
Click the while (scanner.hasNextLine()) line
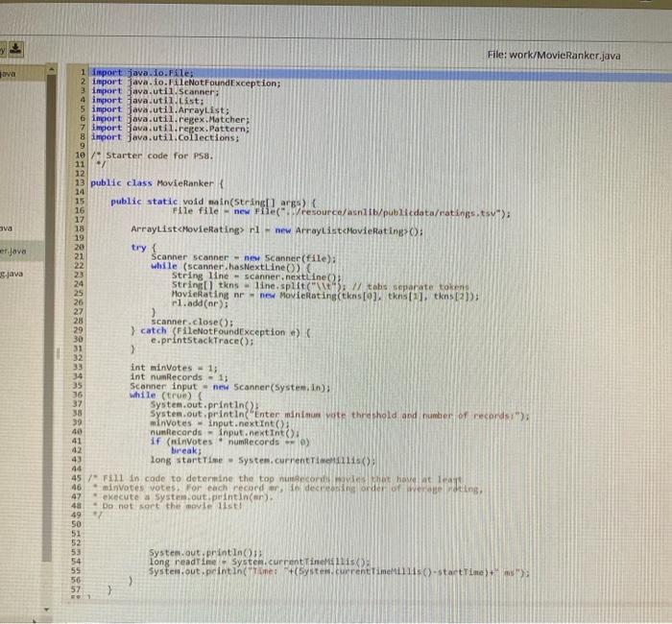(x=231, y=267)
